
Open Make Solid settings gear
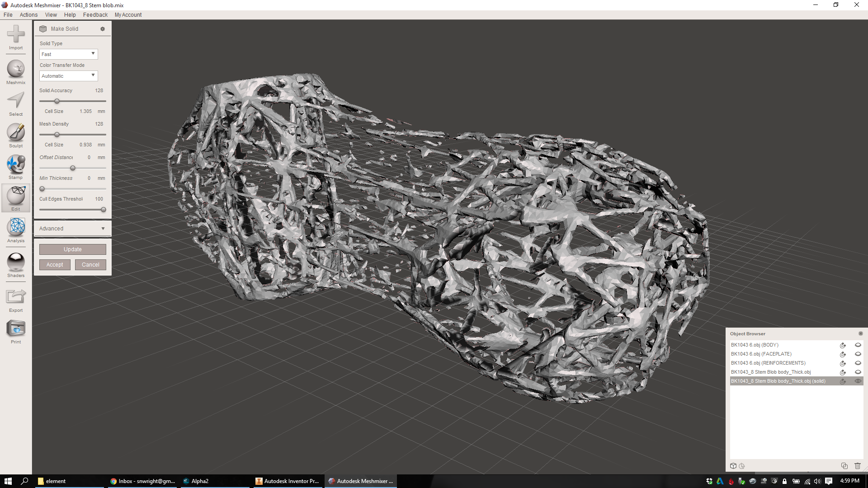[103, 29]
